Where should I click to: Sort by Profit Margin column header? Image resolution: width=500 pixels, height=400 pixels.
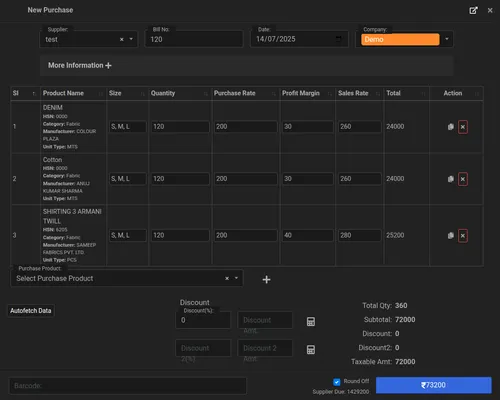click(x=307, y=93)
